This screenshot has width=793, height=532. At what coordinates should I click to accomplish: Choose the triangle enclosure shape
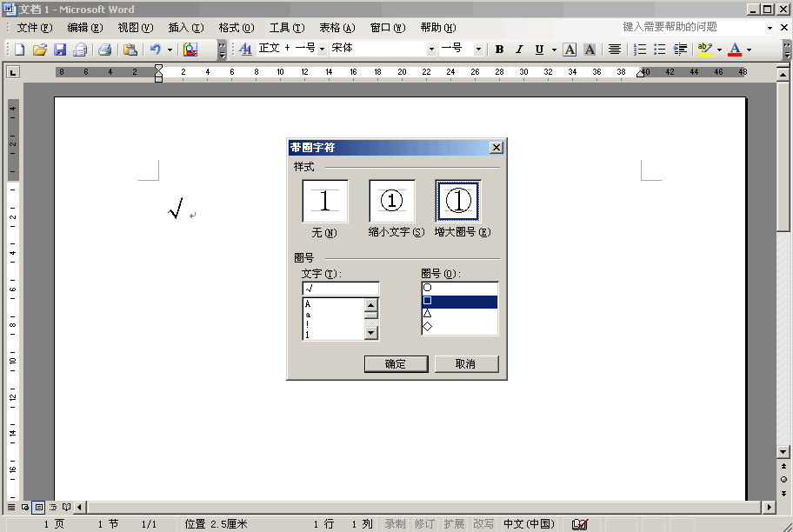pos(459,314)
